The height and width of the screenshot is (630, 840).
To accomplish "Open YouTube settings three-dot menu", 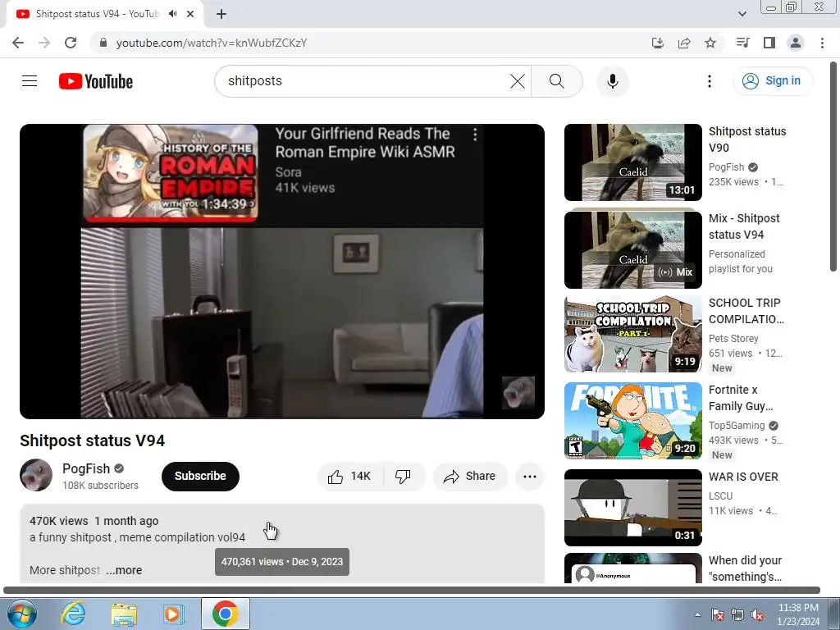I will point(710,81).
